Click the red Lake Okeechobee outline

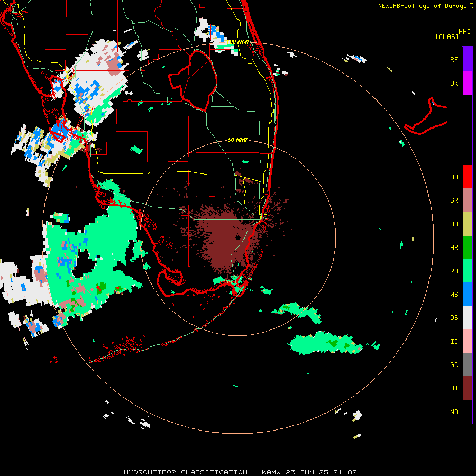click(x=193, y=80)
